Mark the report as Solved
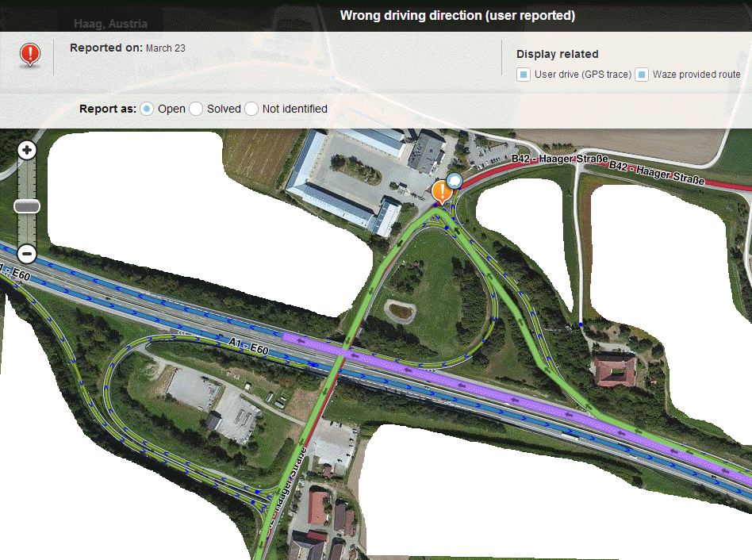Image resolution: width=752 pixels, height=560 pixels. (196, 109)
